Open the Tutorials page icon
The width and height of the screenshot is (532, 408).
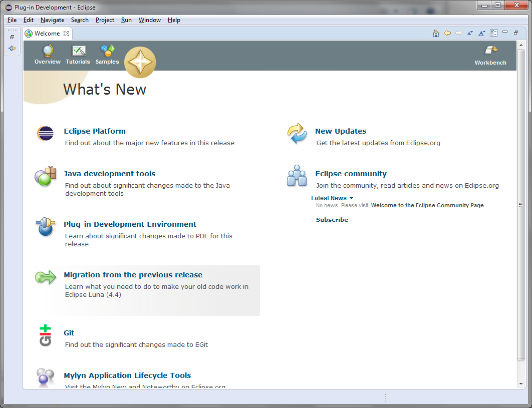click(x=78, y=52)
